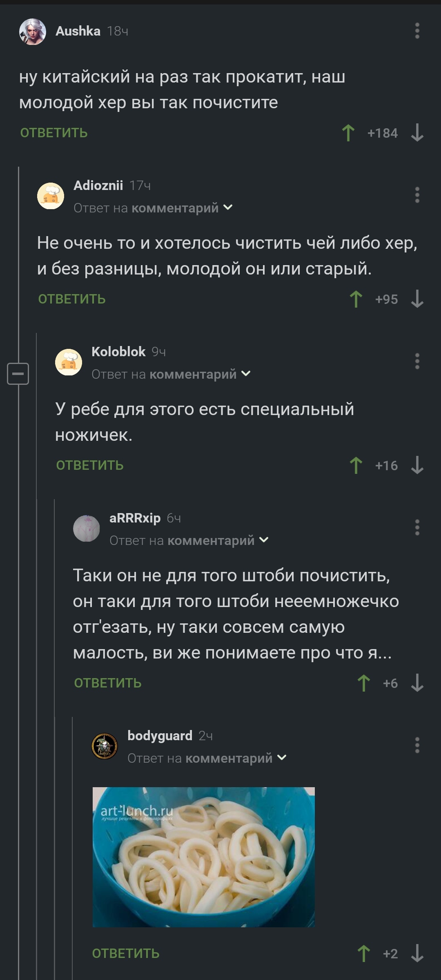Image resolution: width=441 pixels, height=980 pixels.
Task: Reply to aRRRxip's comment
Action: click(108, 683)
